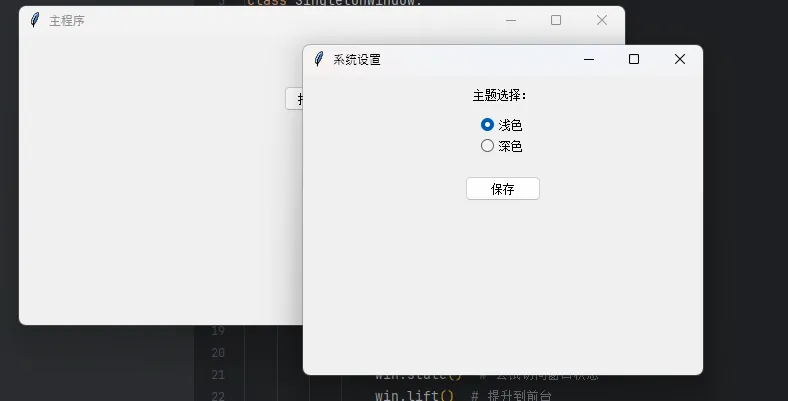
Task: Maximize the 主程序 window
Action: 556,20
